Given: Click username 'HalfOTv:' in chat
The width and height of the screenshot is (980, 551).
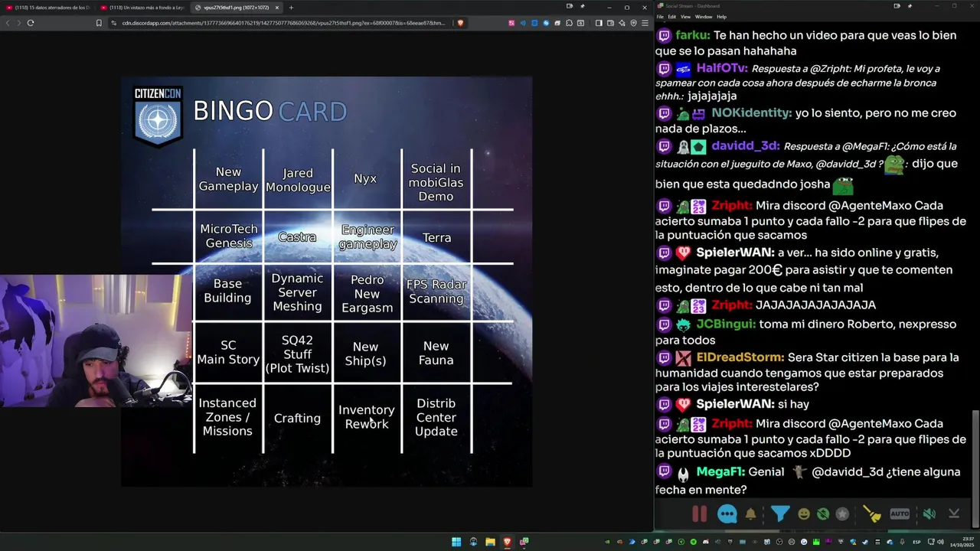Looking at the screenshot, I should coord(722,68).
